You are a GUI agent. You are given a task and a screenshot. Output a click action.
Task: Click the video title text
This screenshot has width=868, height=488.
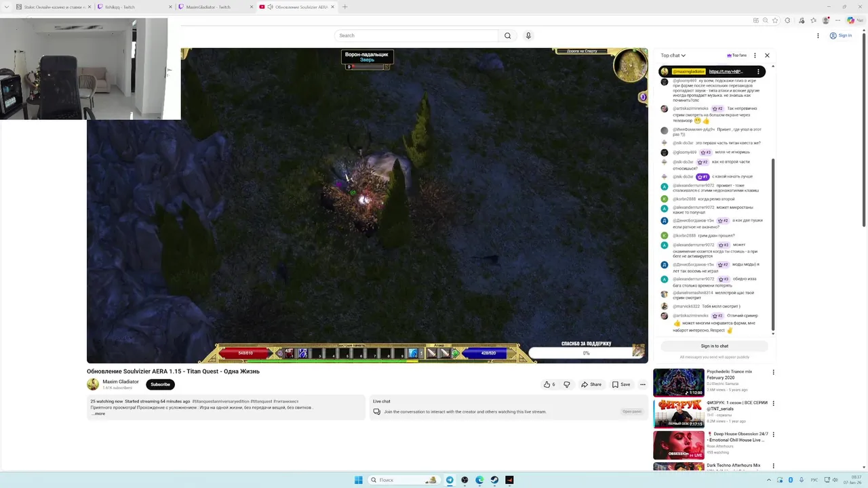point(173,371)
